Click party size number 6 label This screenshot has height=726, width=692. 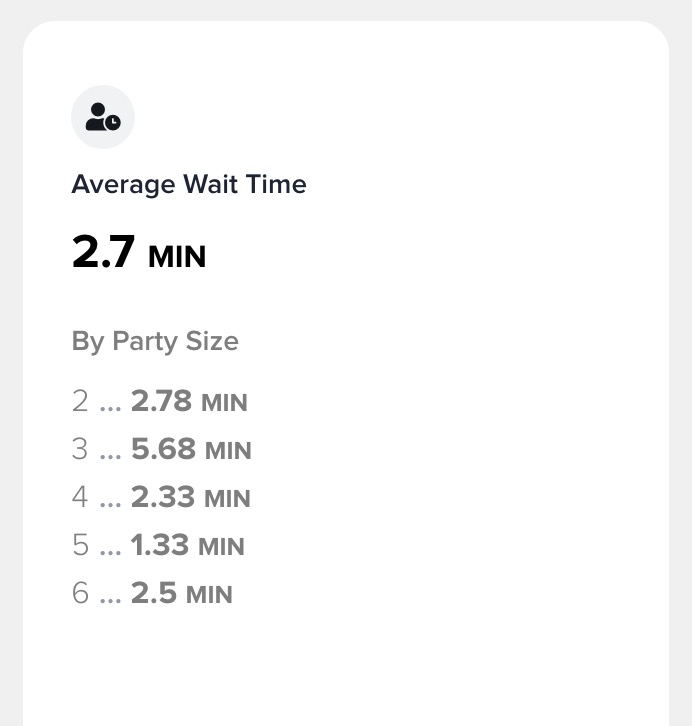pyautogui.click(x=80, y=594)
